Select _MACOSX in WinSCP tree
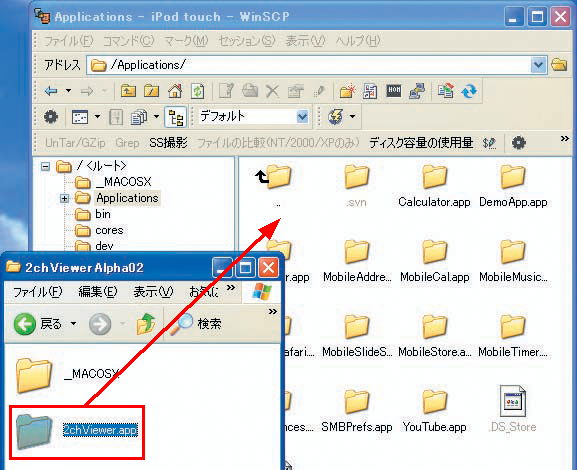577x470 pixels. pos(123,182)
